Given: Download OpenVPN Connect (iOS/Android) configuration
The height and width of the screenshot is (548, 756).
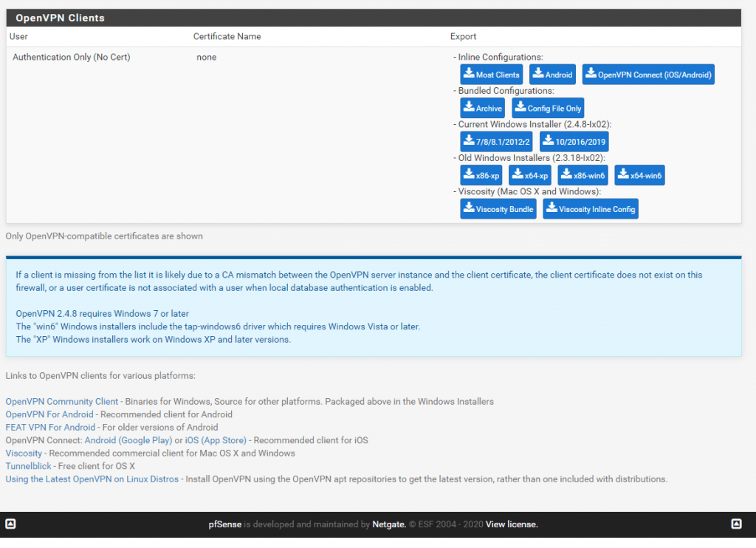Looking at the screenshot, I should pyautogui.click(x=648, y=75).
